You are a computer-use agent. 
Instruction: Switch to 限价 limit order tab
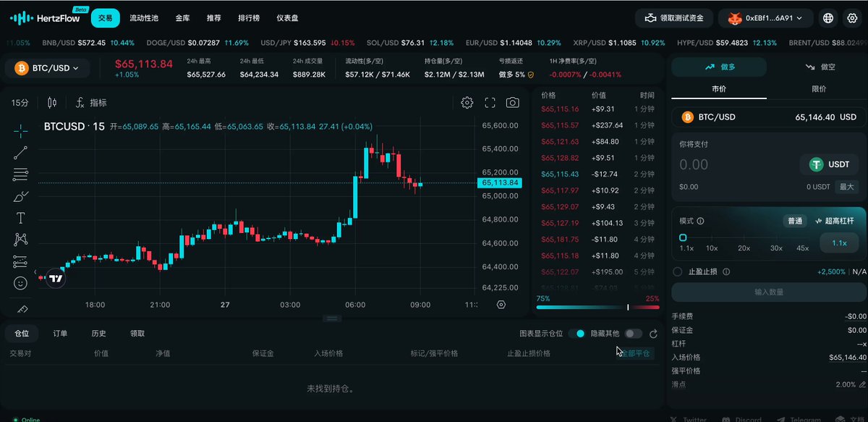(818, 89)
